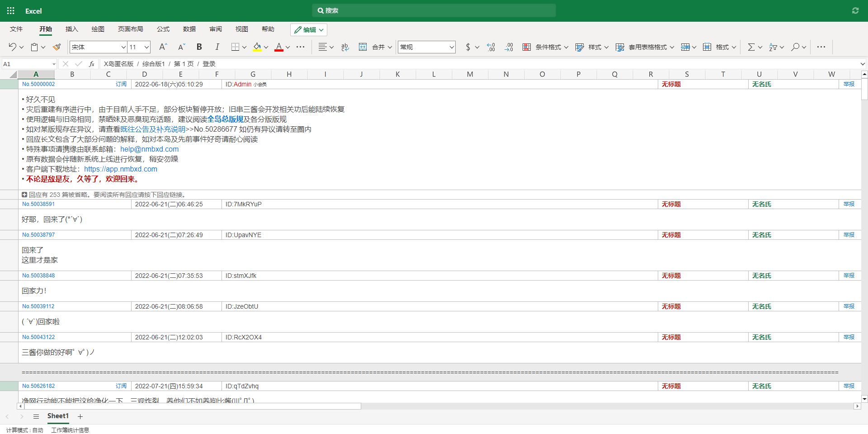This screenshot has height=434, width=868.
Task: Expand the font size 11 dropdown
Action: tap(146, 47)
